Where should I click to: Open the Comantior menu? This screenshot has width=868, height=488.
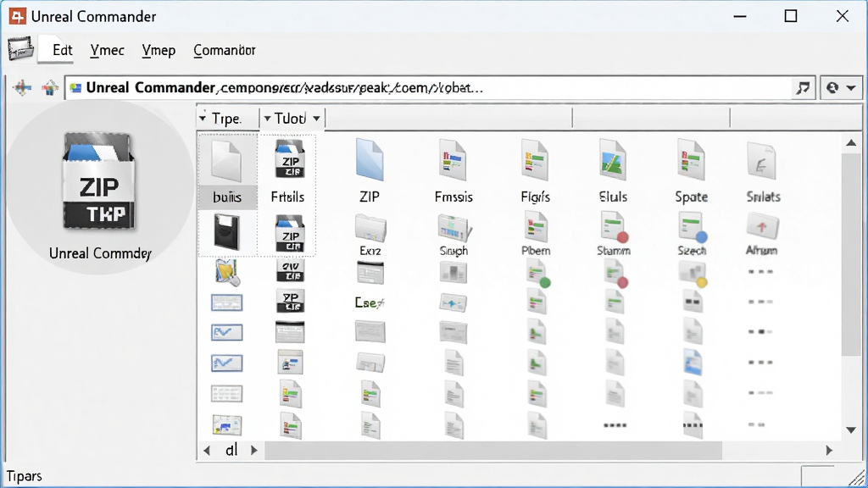pyautogui.click(x=224, y=50)
